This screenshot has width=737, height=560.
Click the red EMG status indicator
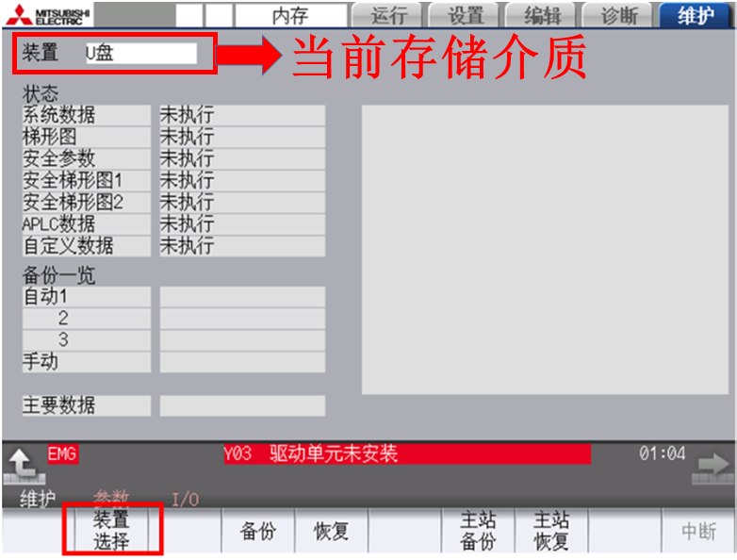coord(60,454)
